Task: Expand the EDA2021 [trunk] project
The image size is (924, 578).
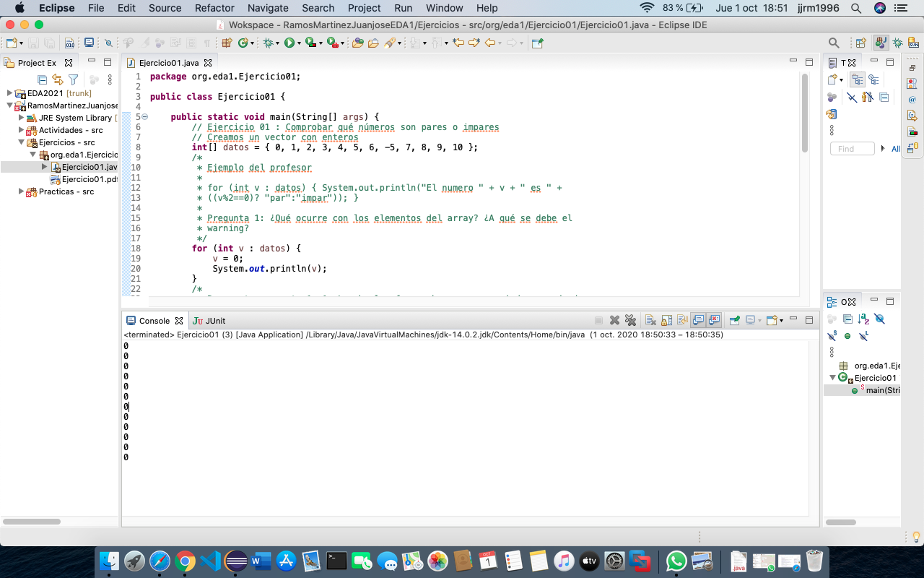Action: click(x=10, y=93)
